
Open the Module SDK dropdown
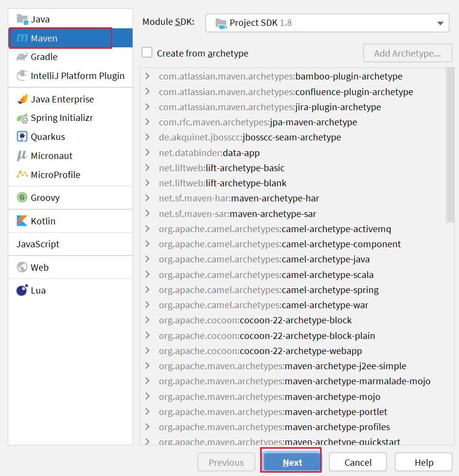(x=327, y=23)
